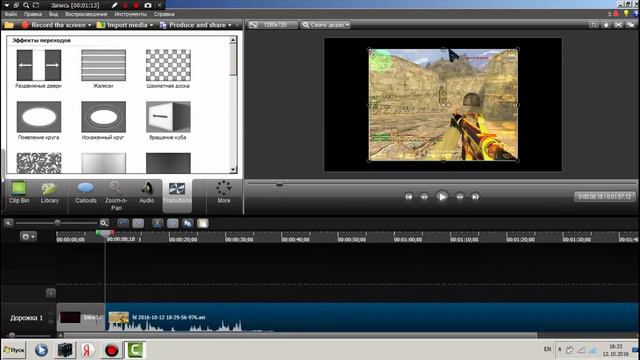Open the Вид menu
The image size is (640, 360).
[x=53, y=14]
